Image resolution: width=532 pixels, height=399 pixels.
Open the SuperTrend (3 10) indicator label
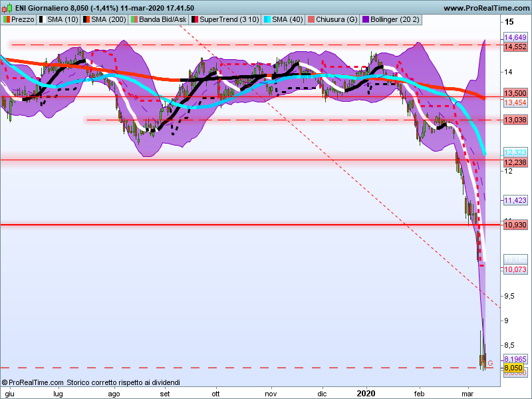(229, 20)
